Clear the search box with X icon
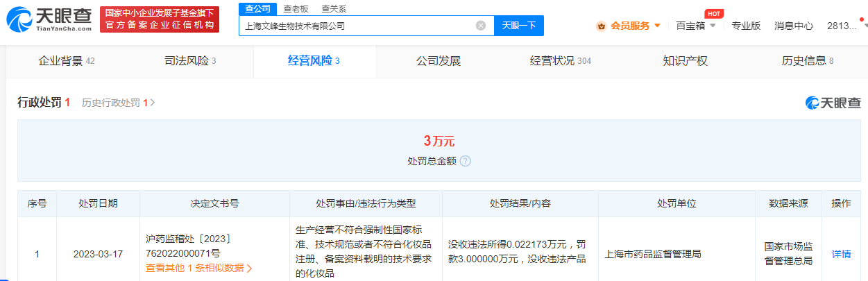Image resolution: width=868 pixels, height=281 pixels. pos(480,26)
